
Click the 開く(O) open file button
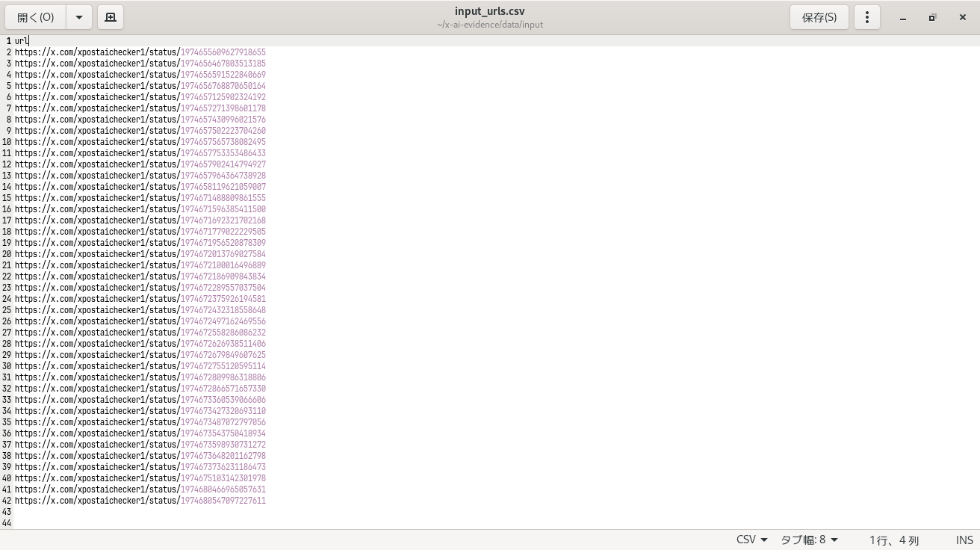(36, 17)
